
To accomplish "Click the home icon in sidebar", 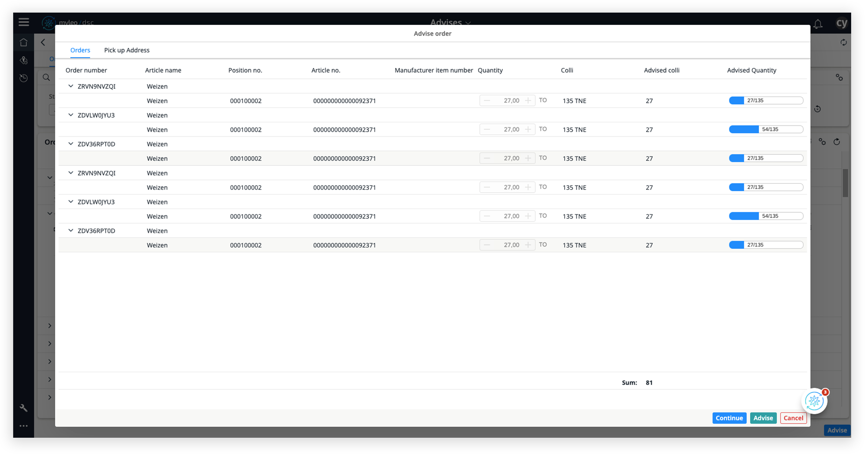I will coord(23,43).
